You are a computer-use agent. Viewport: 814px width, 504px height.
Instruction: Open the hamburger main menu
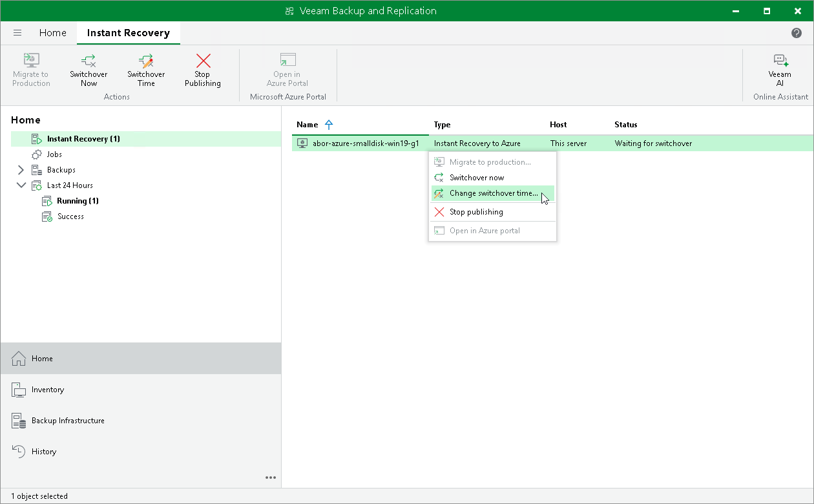[x=17, y=33]
